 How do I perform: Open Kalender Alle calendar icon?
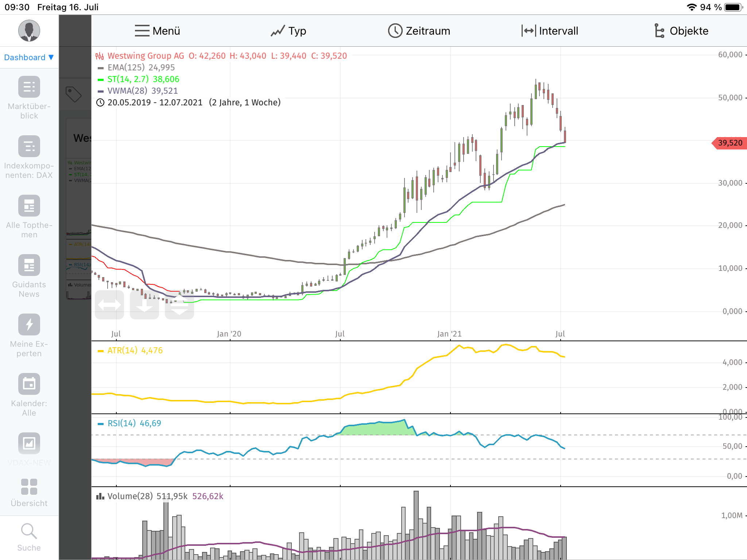(x=29, y=384)
